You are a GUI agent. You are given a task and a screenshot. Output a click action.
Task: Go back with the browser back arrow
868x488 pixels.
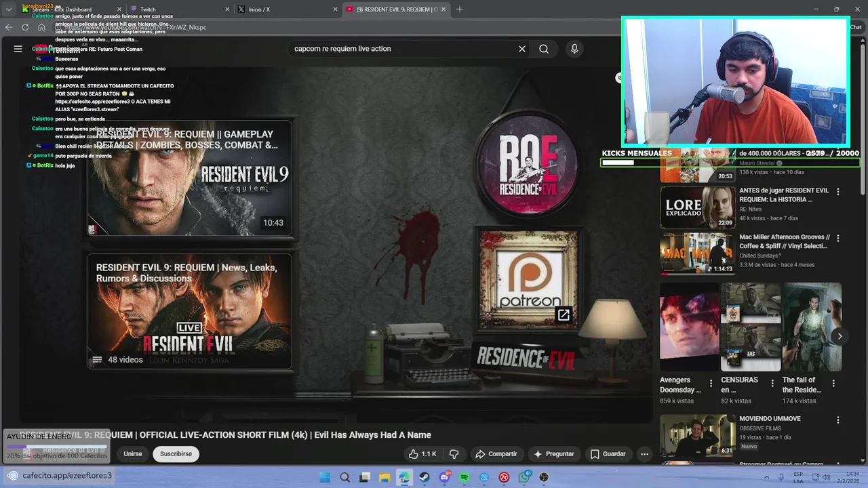[9, 27]
